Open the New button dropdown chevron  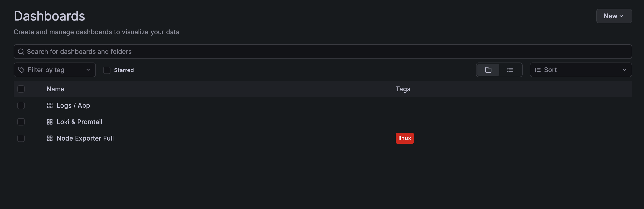pos(621,16)
